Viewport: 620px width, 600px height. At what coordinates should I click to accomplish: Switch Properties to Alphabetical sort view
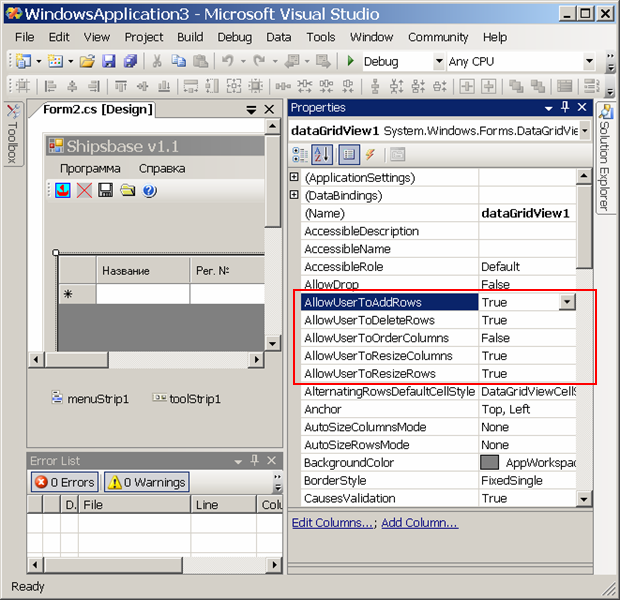tap(323, 154)
